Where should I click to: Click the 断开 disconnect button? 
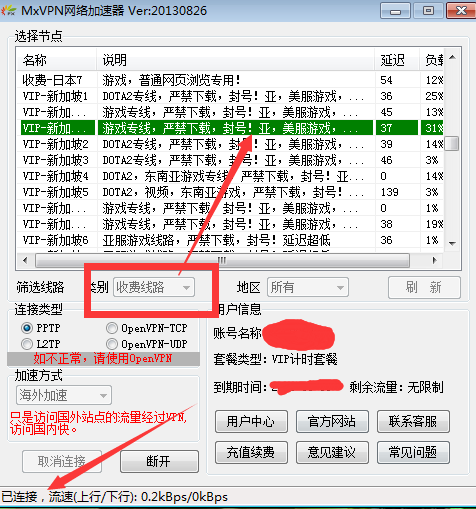[159, 462]
